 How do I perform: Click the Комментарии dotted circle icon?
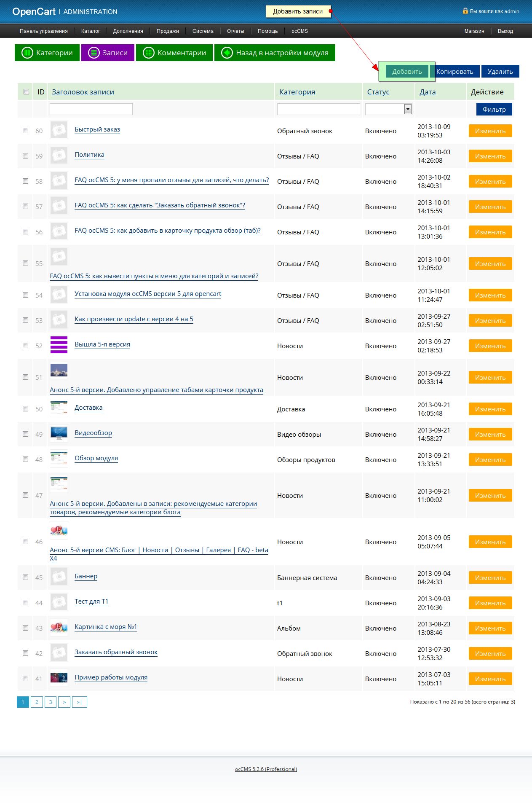point(149,53)
